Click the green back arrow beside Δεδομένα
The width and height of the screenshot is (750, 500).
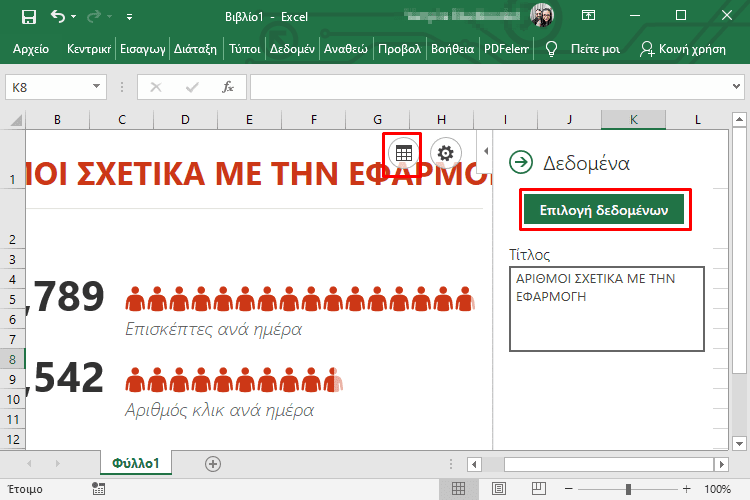(x=520, y=162)
